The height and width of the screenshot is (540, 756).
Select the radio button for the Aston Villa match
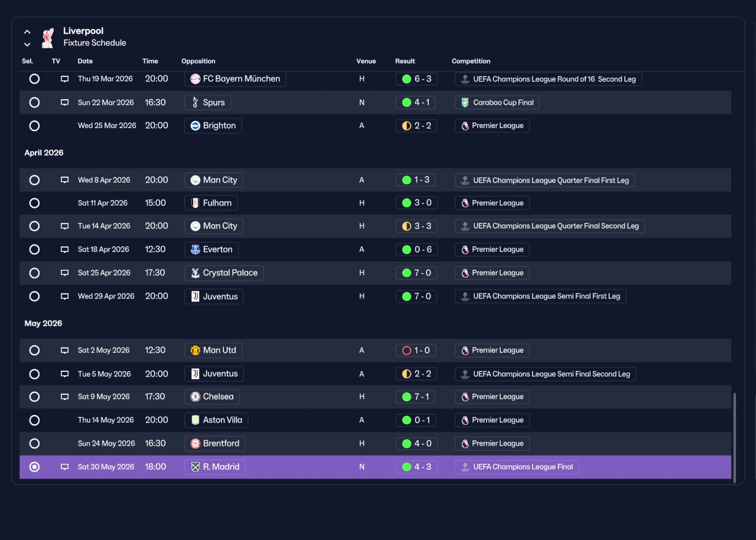[34, 420]
